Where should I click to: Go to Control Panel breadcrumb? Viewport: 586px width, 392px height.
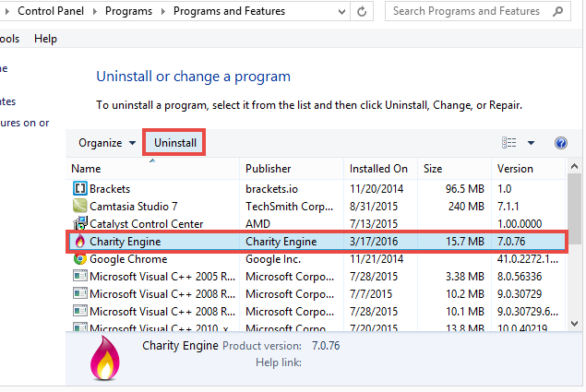(51, 11)
